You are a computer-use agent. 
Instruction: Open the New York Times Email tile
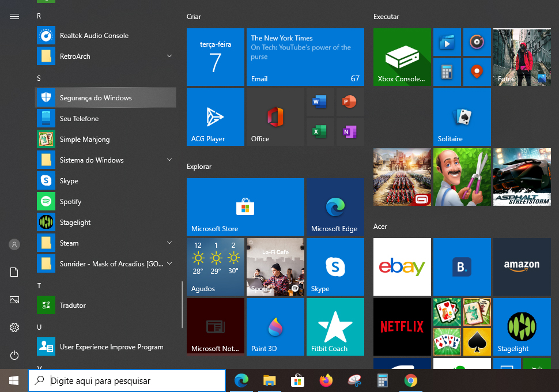305,57
